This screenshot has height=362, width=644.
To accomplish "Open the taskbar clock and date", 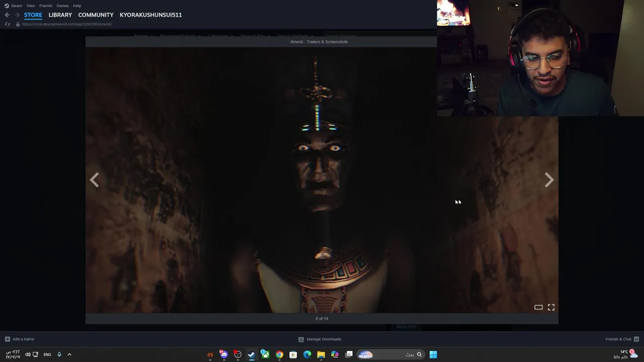I will [x=13, y=354].
